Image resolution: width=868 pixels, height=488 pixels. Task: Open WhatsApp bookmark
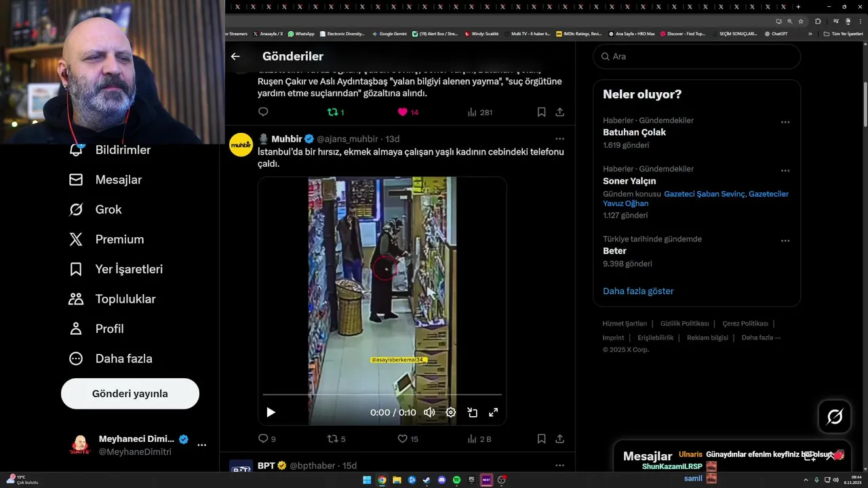[301, 33]
